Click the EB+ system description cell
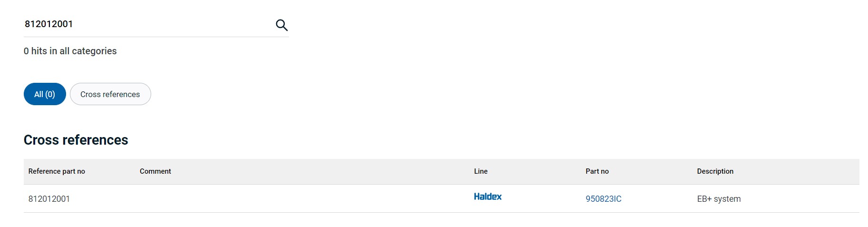The image size is (868, 227). pos(719,199)
